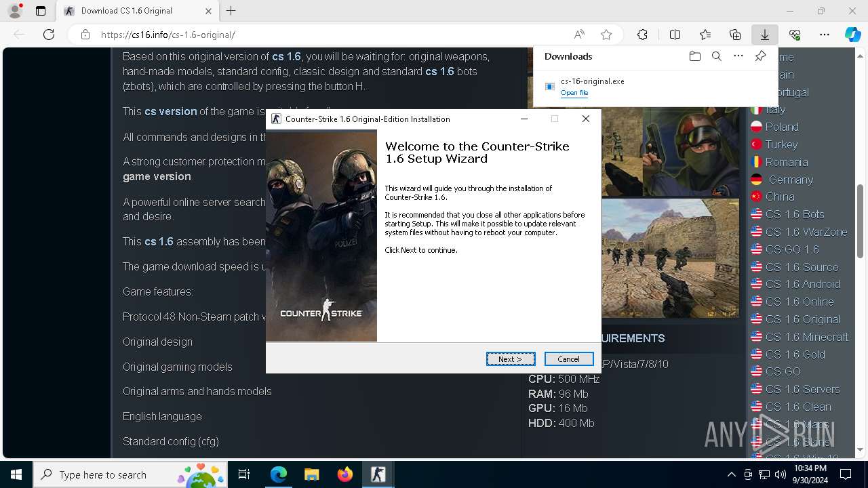Open CS 1.6 Gold link
The height and width of the screenshot is (488, 868).
(795, 354)
